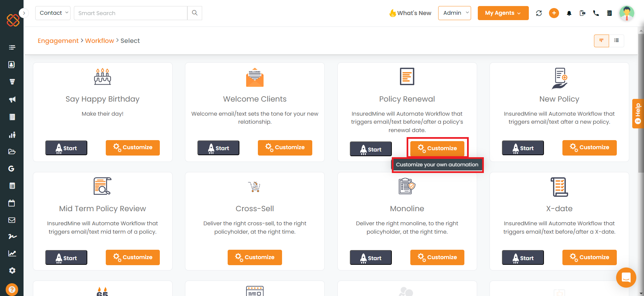Expand the My Agents dropdown
Viewport: 644px width, 296px height.
(503, 13)
